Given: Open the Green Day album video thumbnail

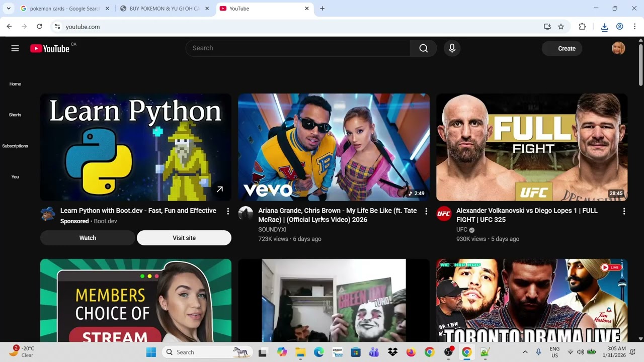Looking at the screenshot, I should [334, 301].
